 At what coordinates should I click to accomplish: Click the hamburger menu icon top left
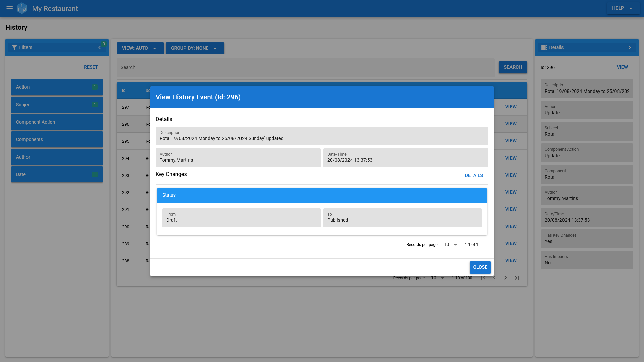pos(9,8)
